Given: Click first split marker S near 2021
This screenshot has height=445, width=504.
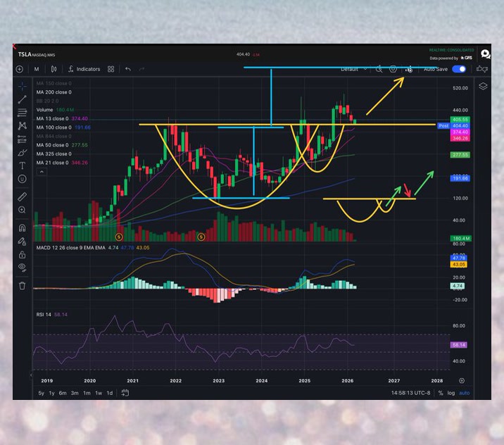Looking at the screenshot, I should point(119,237).
